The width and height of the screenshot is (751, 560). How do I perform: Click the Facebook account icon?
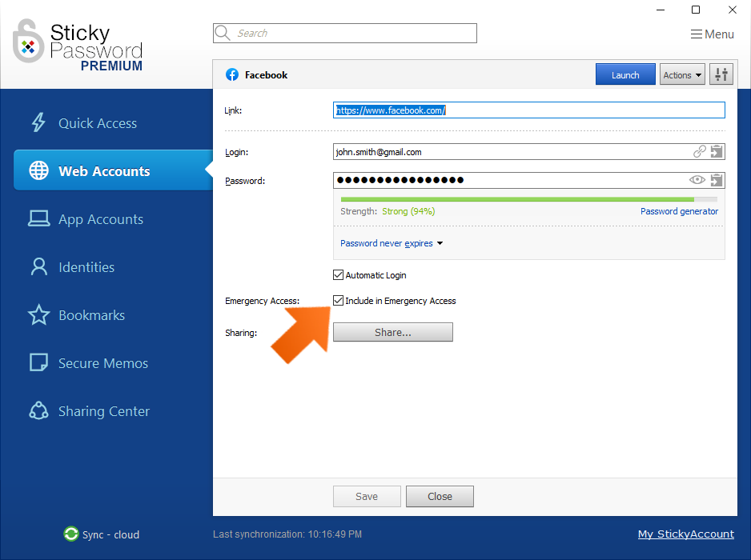tap(232, 74)
